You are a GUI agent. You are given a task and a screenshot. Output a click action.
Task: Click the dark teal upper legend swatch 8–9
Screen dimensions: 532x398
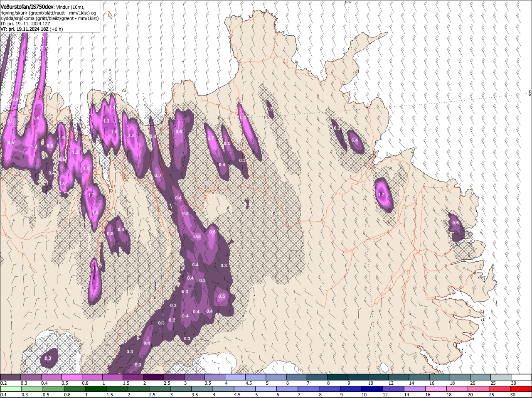(x=337, y=377)
